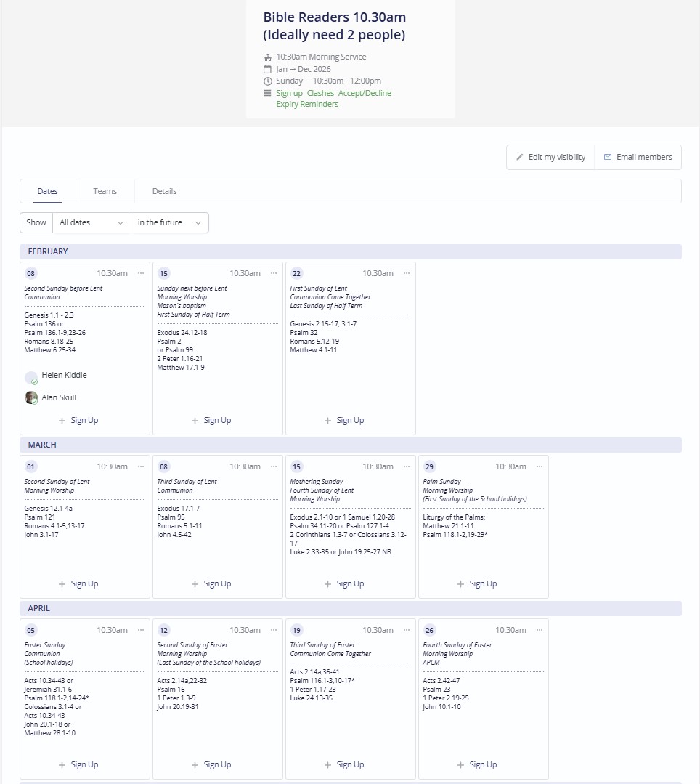
Task: Click the church icon beside 10:30am Morning Service
Action: click(268, 57)
